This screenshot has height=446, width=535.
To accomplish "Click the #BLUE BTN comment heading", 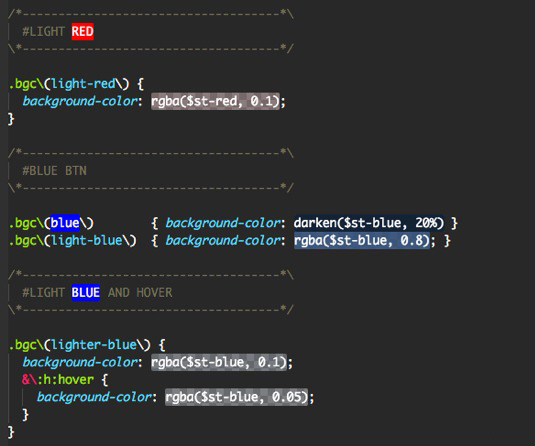I will pyautogui.click(x=54, y=171).
